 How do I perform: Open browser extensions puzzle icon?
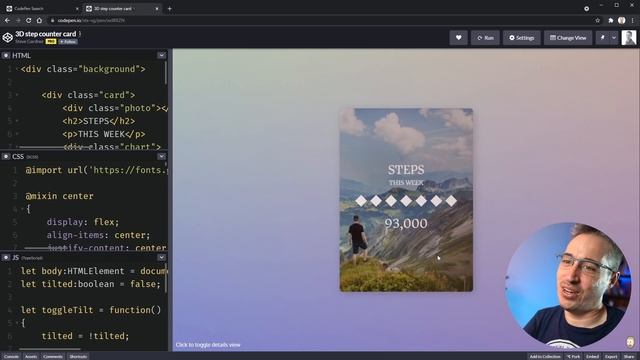coord(611,20)
